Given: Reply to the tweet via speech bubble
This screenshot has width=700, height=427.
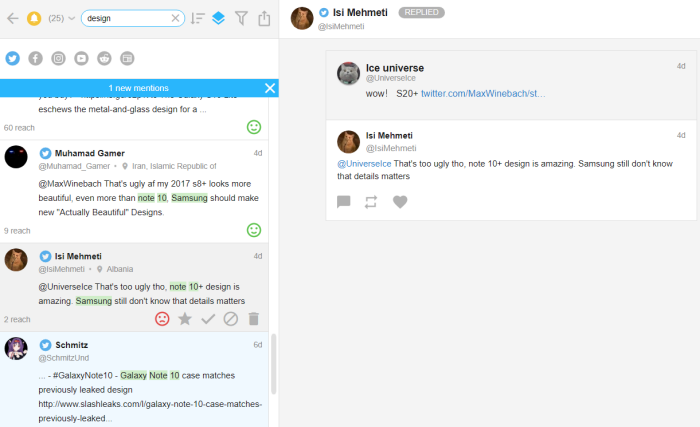Looking at the screenshot, I should (344, 202).
